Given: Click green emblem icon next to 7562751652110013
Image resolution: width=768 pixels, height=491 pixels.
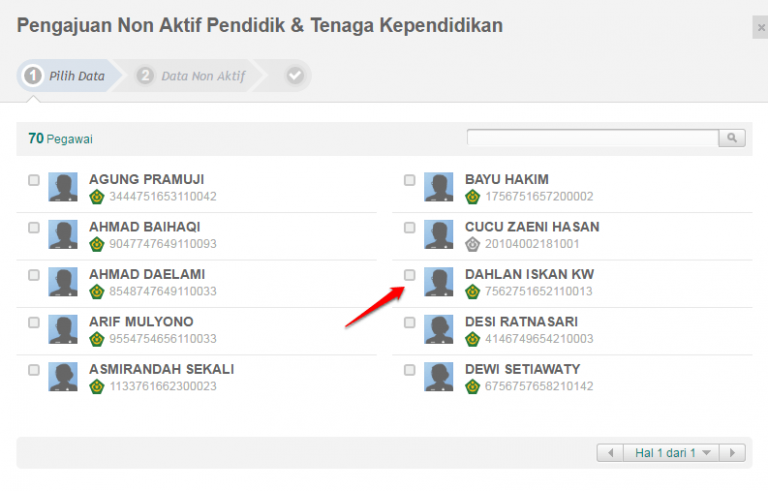Looking at the screenshot, I should coord(473,292).
